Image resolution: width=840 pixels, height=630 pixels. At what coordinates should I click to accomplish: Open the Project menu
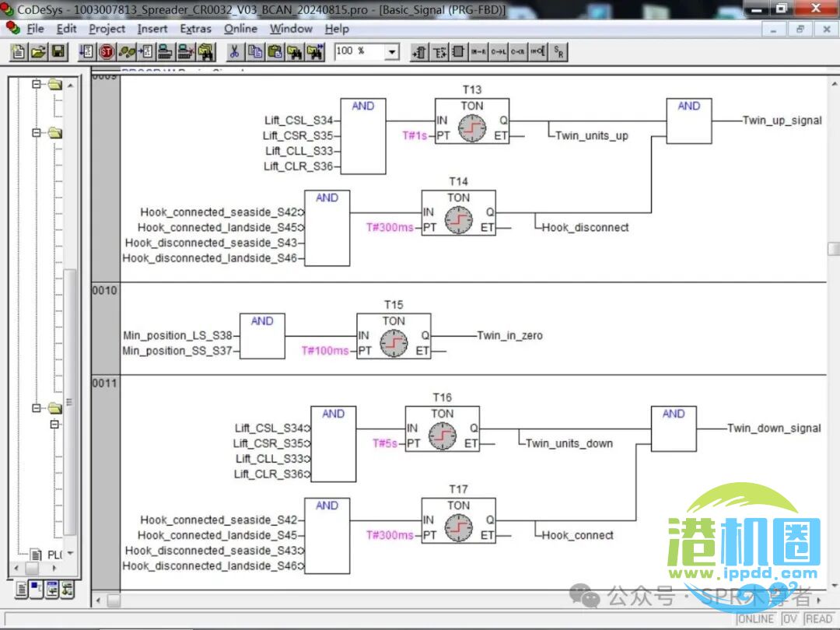pyautogui.click(x=107, y=29)
